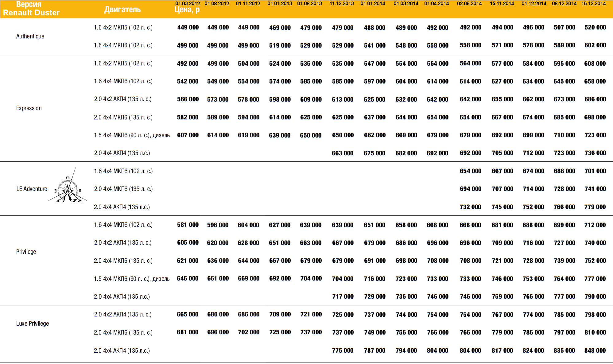Click price 654 000 in LE Adventure row
This screenshot has width=613, height=364.
(x=471, y=171)
